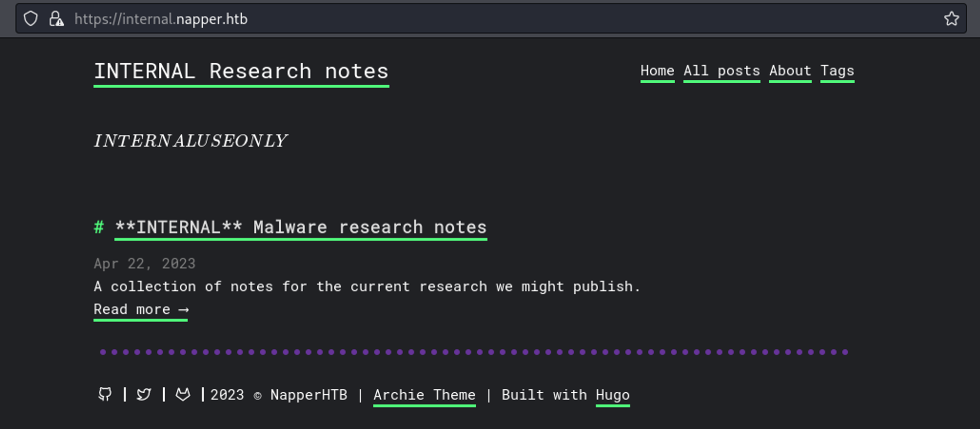Click the Read more link

[x=141, y=310]
